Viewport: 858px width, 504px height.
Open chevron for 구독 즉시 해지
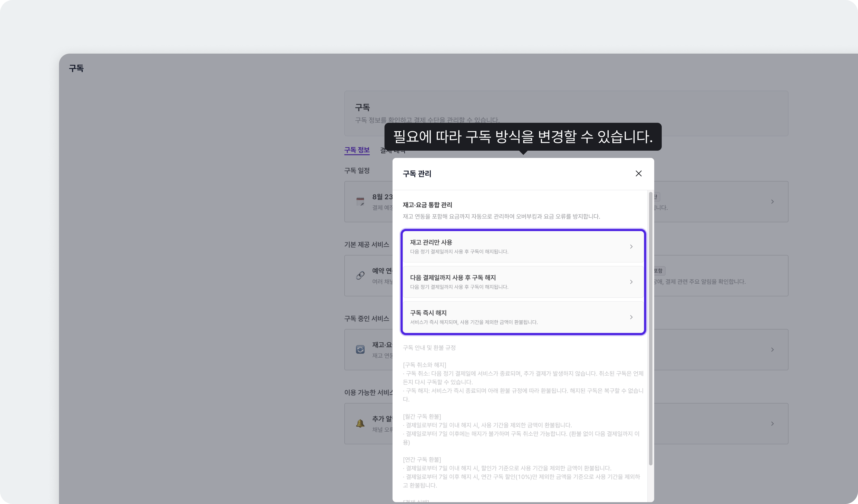click(631, 317)
